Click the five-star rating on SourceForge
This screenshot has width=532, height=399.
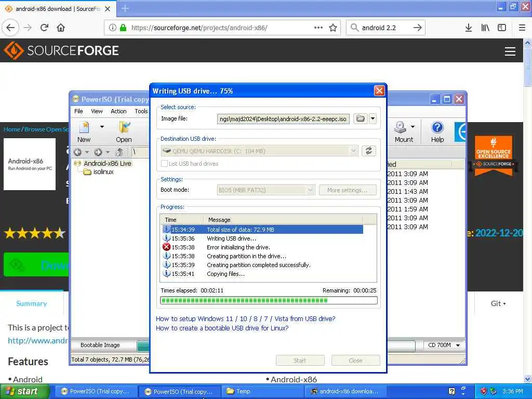(x=35, y=233)
